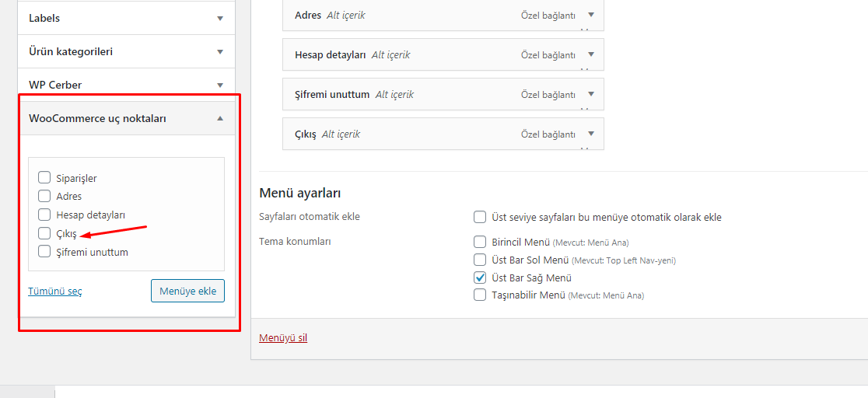868x398 pixels.
Task: Expand the Adres menu item arrow
Action: pos(590,15)
